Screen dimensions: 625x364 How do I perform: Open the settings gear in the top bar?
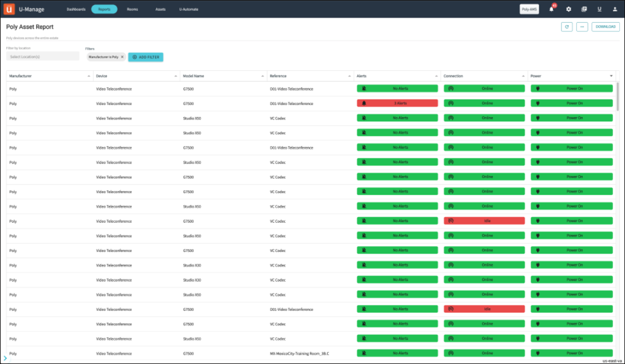(568, 9)
